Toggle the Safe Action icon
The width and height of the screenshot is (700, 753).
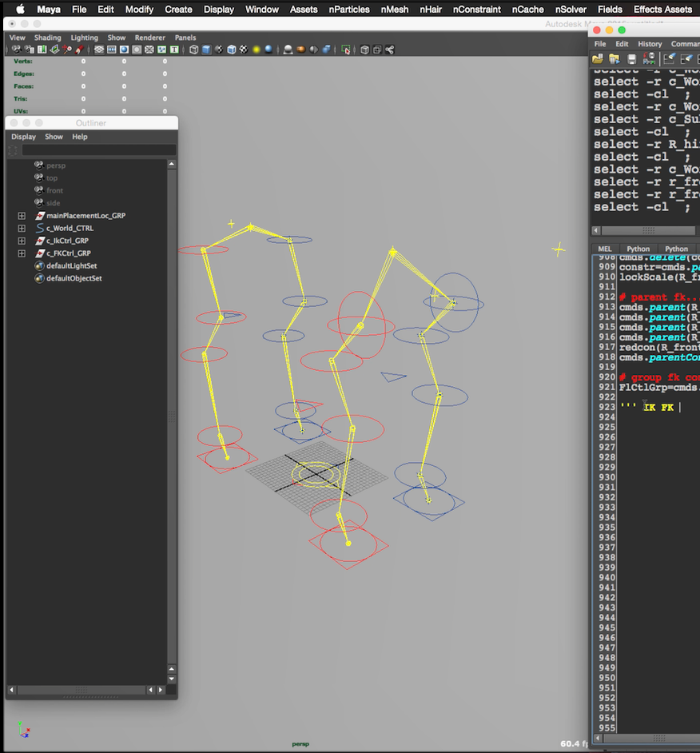click(x=161, y=50)
